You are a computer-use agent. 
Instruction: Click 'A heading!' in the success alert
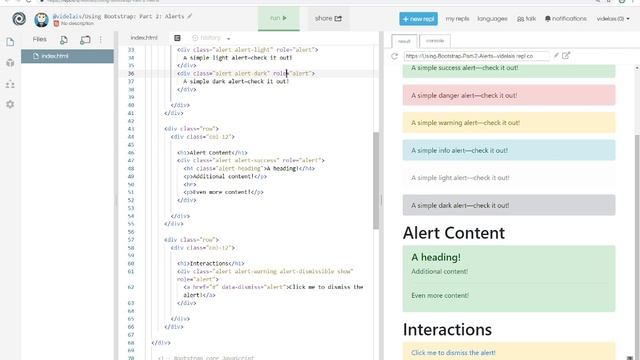coord(436,258)
